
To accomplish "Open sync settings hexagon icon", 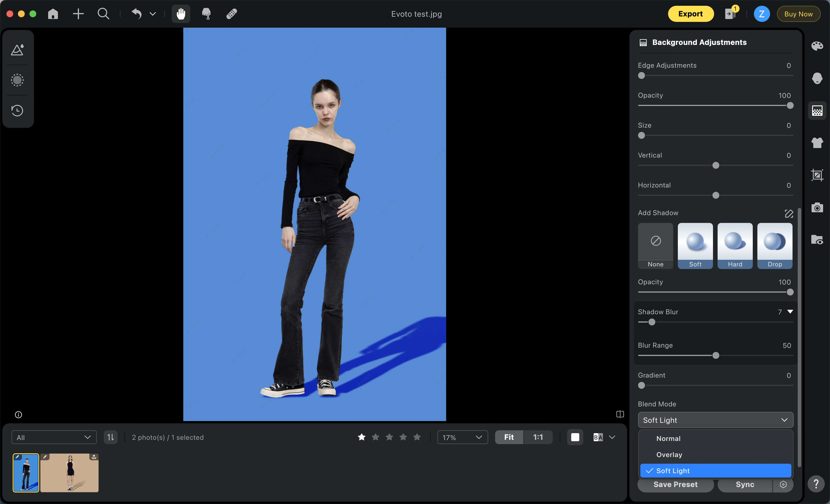I will [x=783, y=484].
